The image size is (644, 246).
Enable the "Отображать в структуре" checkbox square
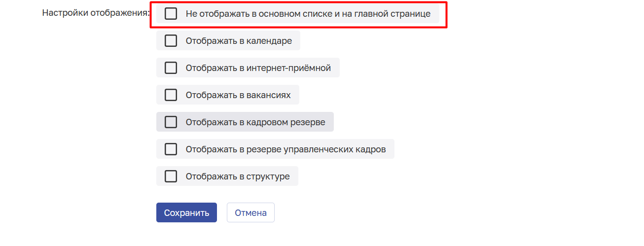click(171, 176)
